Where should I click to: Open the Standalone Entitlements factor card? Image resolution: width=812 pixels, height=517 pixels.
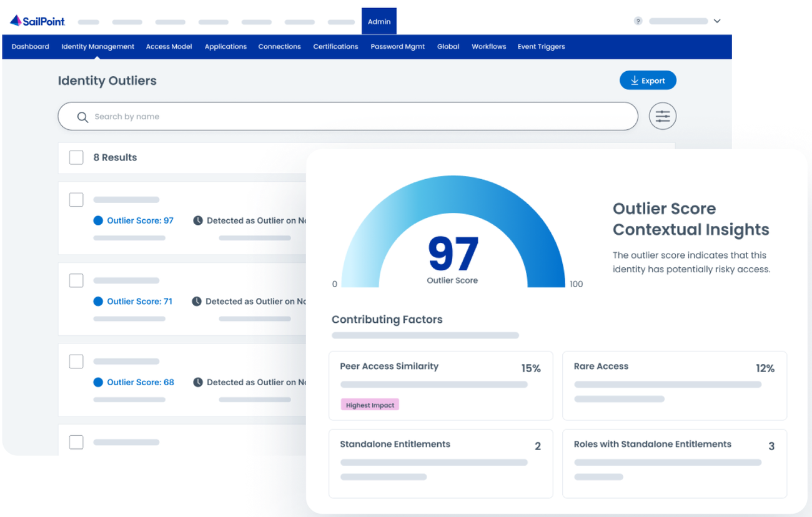441,463
